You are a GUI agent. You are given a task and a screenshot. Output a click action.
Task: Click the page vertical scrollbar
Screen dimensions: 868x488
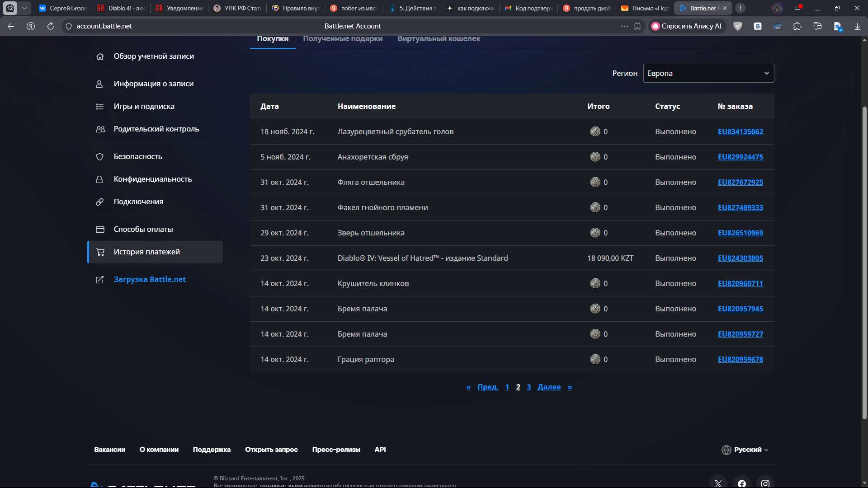point(864,262)
